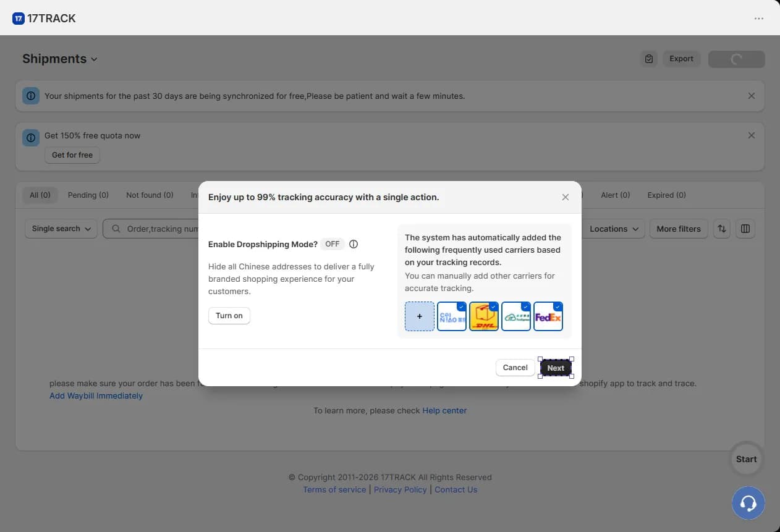Image resolution: width=780 pixels, height=532 pixels.
Task: Click the sort arrows icon button
Action: pos(722,229)
